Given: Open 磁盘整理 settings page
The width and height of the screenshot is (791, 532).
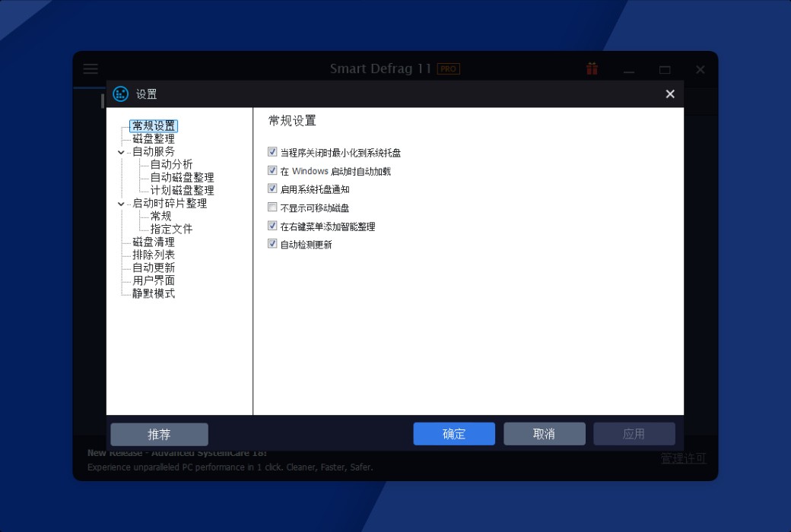Looking at the screenshot, I should tap(154, 138).
